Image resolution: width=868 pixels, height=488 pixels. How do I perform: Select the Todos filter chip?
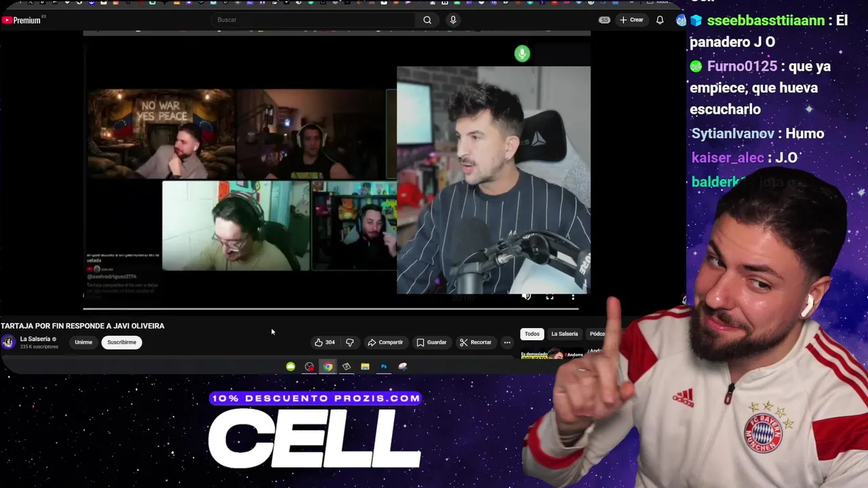coord(532,333)
